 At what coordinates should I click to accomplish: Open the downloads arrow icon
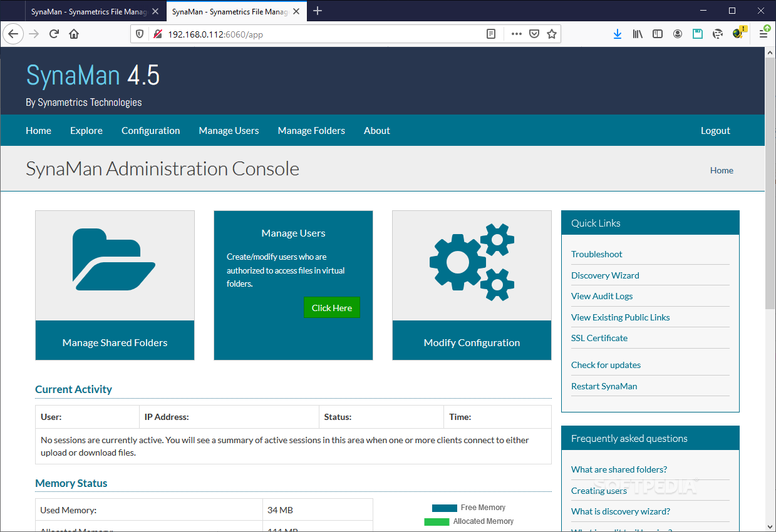618,34
